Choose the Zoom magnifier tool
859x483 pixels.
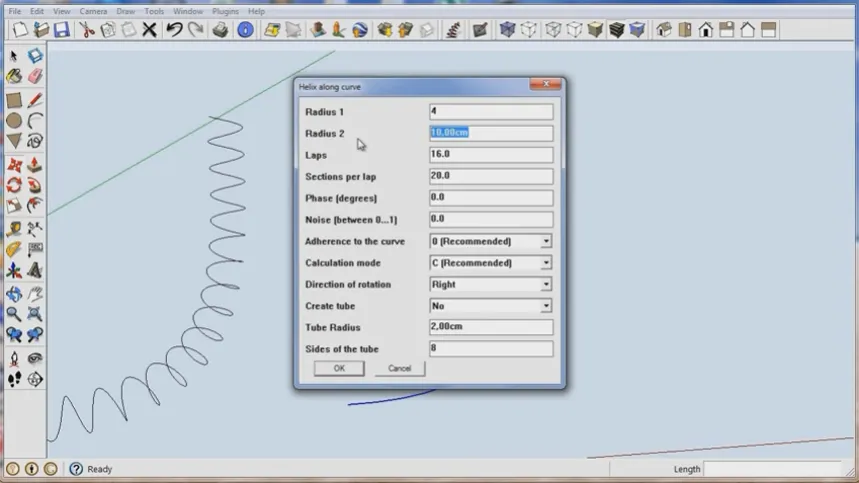[14, 314]
